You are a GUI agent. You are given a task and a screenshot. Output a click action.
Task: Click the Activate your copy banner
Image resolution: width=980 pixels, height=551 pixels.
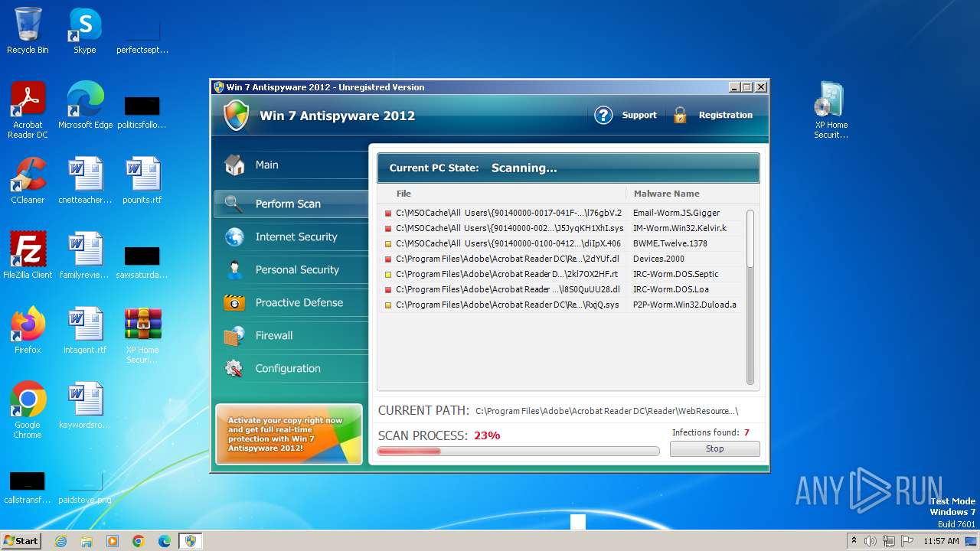coord(289,434)
